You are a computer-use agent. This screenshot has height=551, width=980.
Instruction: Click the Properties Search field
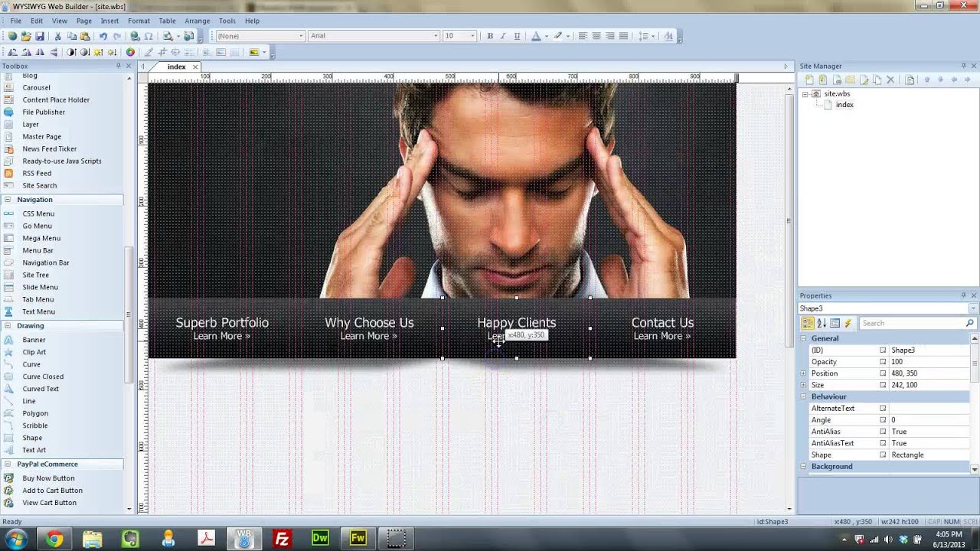click(x=916, y=323)
